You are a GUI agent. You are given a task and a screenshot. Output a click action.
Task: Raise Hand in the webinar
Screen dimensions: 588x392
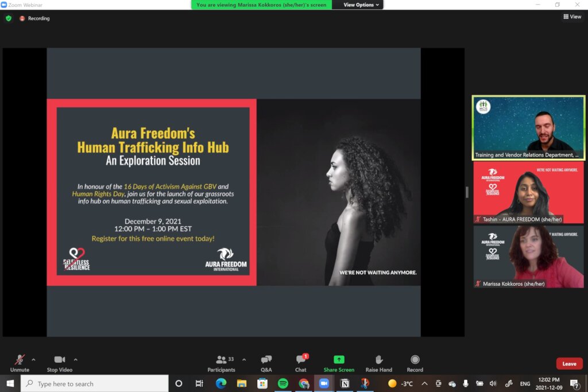tap(379, 362)
